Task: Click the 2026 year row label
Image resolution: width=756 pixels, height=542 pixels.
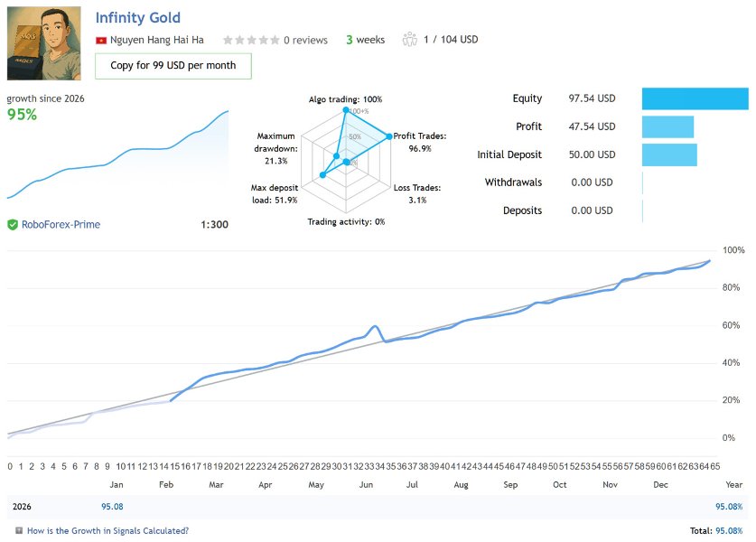Action: point(22,507)
